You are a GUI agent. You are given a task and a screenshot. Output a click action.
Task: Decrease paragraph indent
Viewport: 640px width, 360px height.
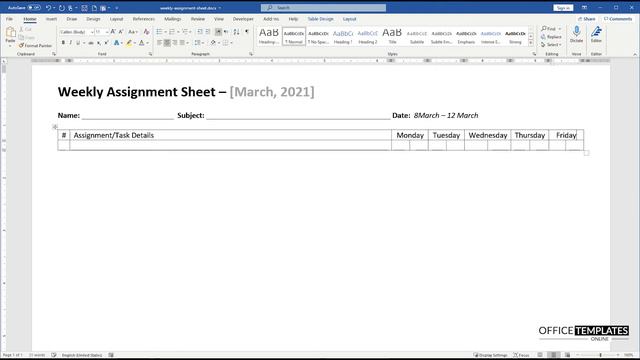pos(200,32)
